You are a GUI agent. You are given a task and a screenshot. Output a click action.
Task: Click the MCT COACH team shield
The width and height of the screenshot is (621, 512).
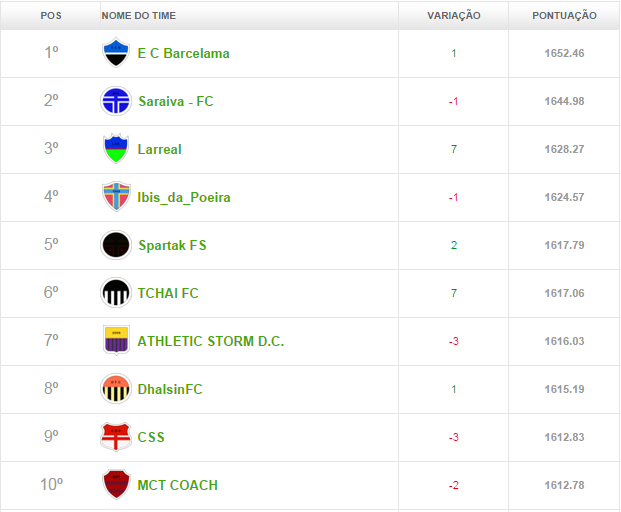[x=116, y=485]
